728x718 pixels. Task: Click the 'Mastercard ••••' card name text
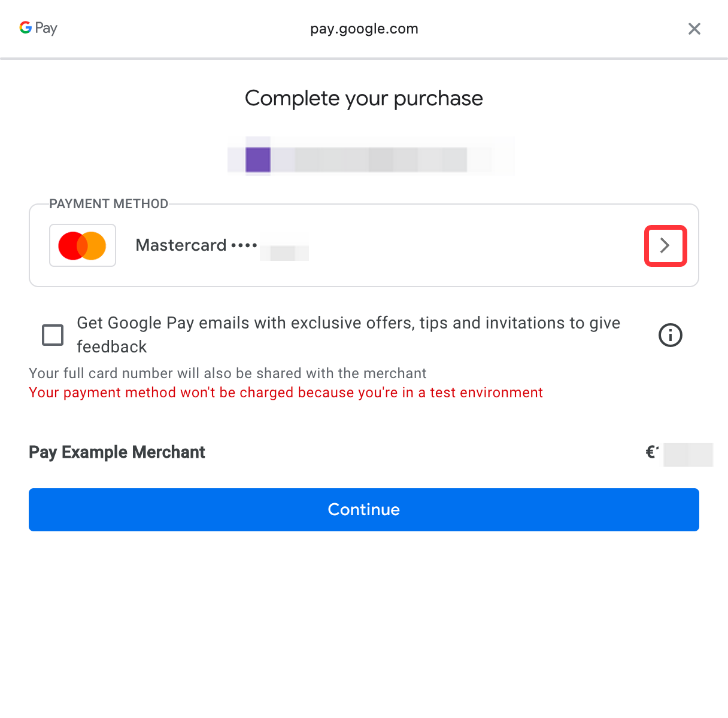coord(196,245)
